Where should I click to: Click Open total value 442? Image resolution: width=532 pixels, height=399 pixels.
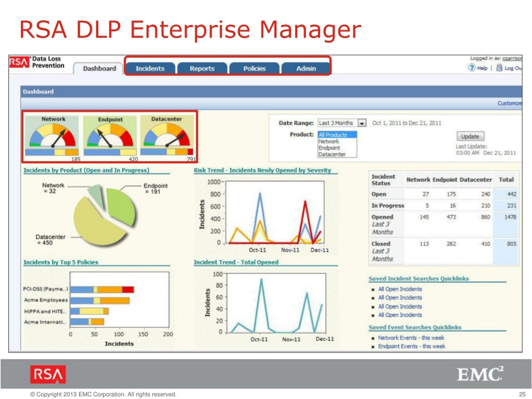pos(512,194)
